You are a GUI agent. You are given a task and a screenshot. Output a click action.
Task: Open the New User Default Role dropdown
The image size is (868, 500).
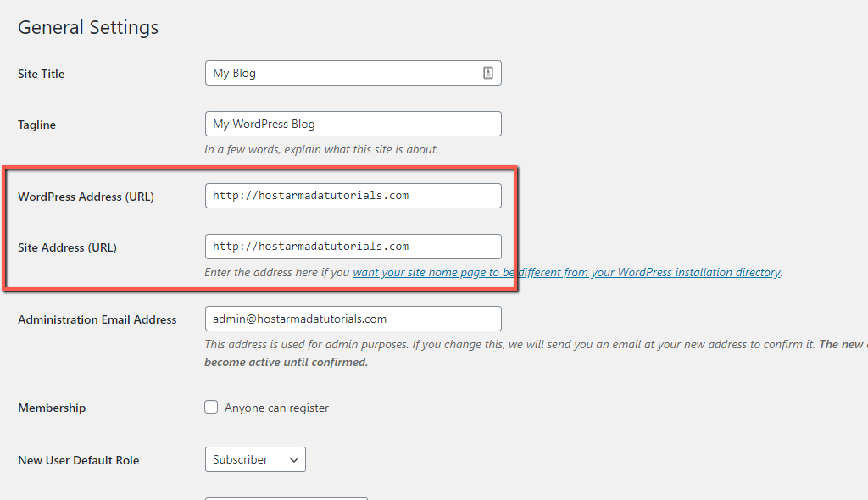(x=254, y=459)
